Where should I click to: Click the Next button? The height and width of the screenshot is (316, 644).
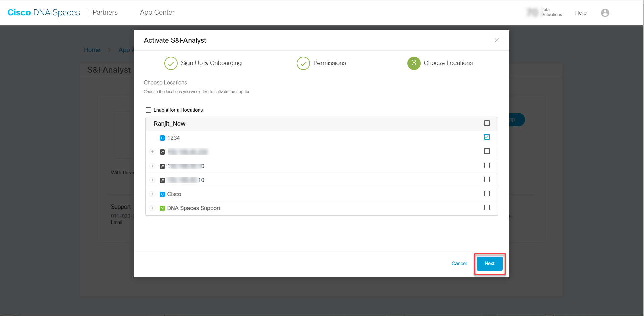(x=490, y=264)
